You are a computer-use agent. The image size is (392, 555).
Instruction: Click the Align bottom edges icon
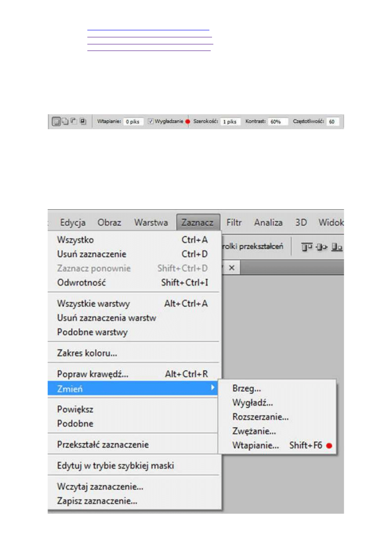click(x=337, y=247)
